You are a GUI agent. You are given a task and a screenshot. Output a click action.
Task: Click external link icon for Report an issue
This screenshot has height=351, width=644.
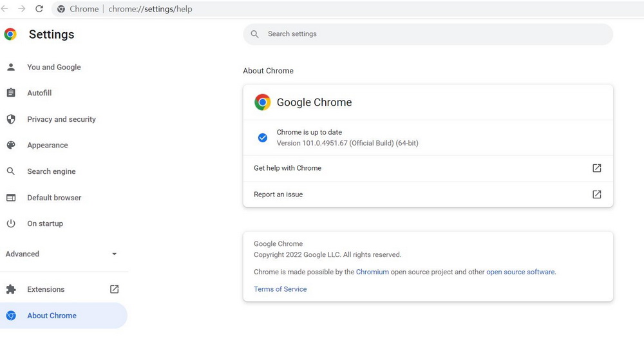point(596,194)
